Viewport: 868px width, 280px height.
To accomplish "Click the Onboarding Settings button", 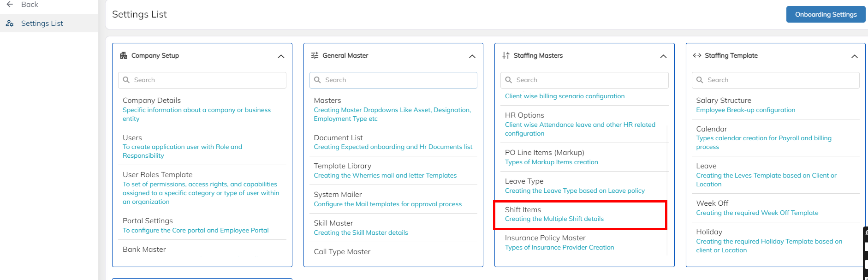I will 826,14.
